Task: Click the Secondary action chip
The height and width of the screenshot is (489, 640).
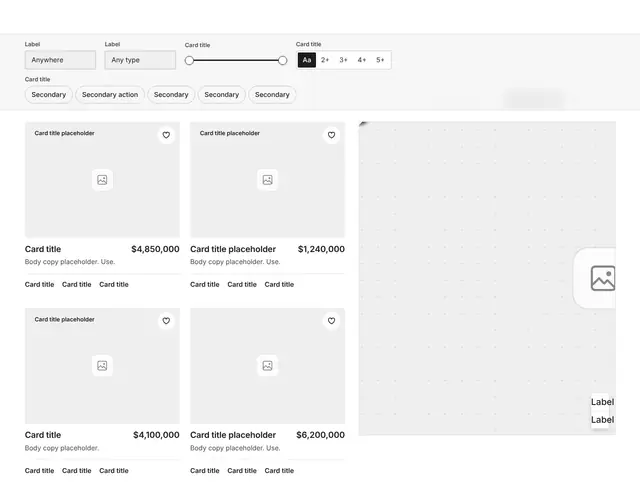Action: pos(110,95)
